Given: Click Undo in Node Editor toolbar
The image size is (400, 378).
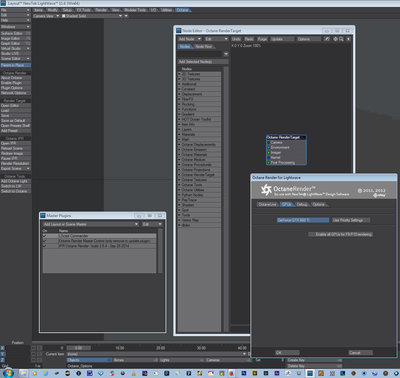Looking at the screenshot, I should pos(236,39).
